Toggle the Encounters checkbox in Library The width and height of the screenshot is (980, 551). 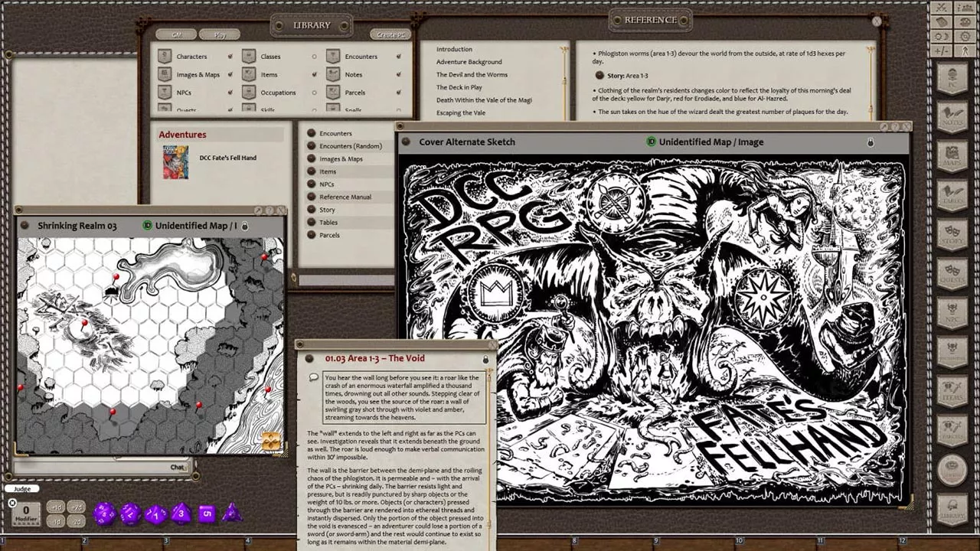pyautogui.click(x=398, y=57)
